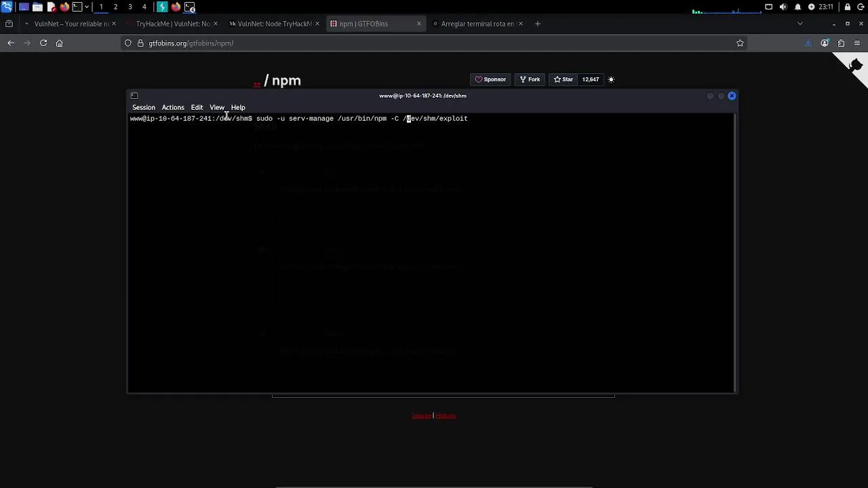This screenshot has width=868, height=488.
Task: Open Firefox View recent browsing icon
Action: (x=9, y=24)
